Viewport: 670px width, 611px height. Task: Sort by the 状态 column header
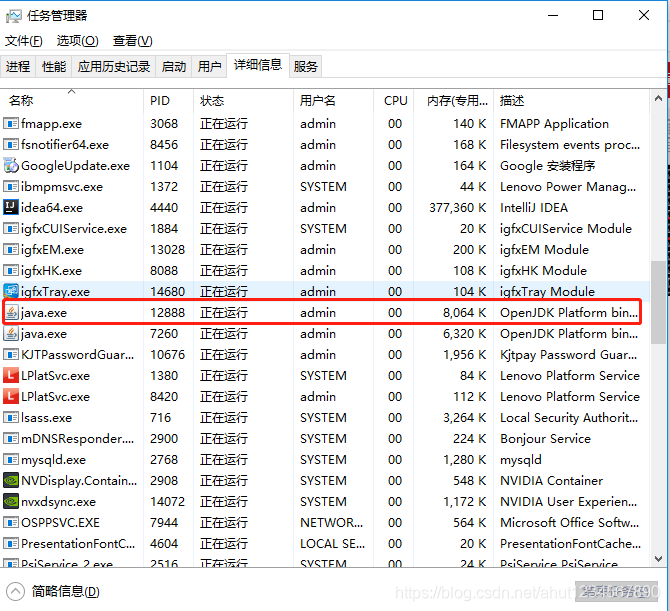[x=243, y=101]
